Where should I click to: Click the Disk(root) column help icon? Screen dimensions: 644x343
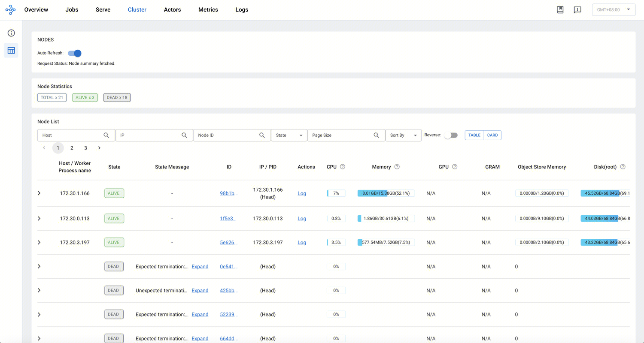pos(623,167)
